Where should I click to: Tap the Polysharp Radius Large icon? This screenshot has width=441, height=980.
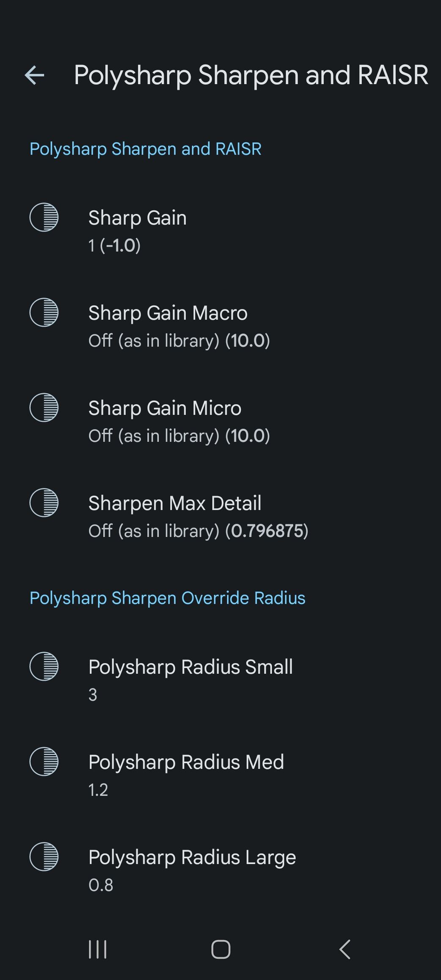pos(44,857)
